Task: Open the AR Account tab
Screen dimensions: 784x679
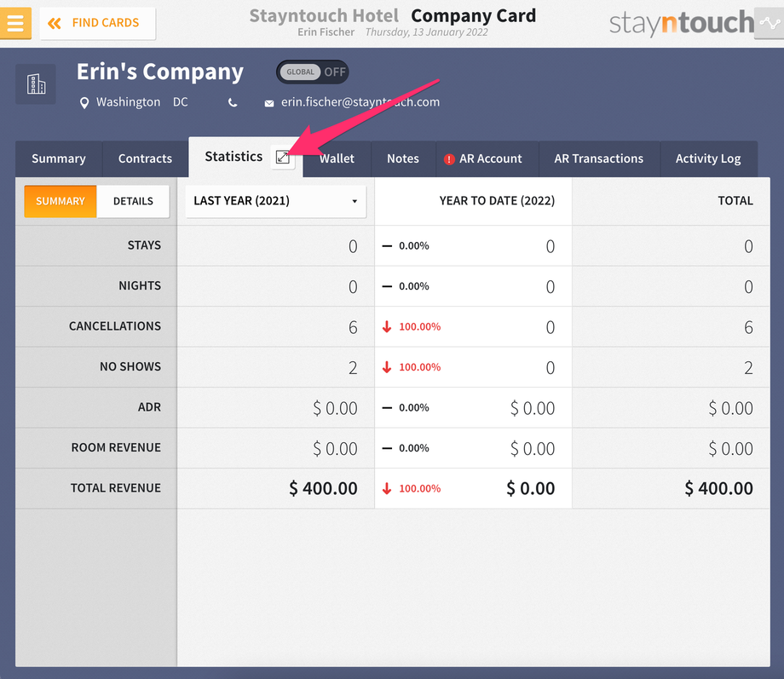Action: 487,158
